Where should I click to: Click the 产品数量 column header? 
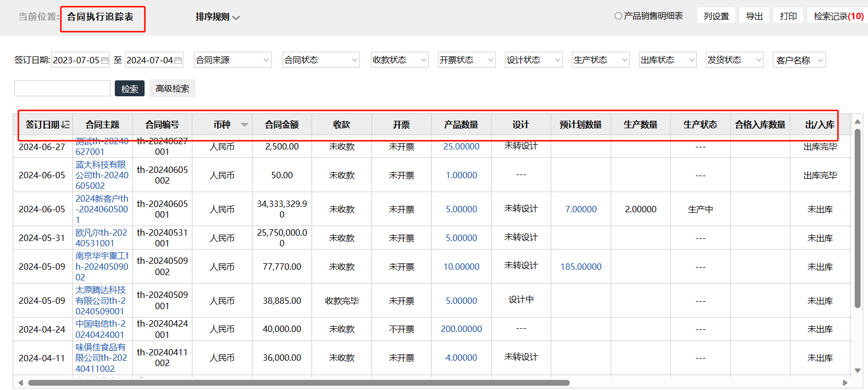point(461,125)
